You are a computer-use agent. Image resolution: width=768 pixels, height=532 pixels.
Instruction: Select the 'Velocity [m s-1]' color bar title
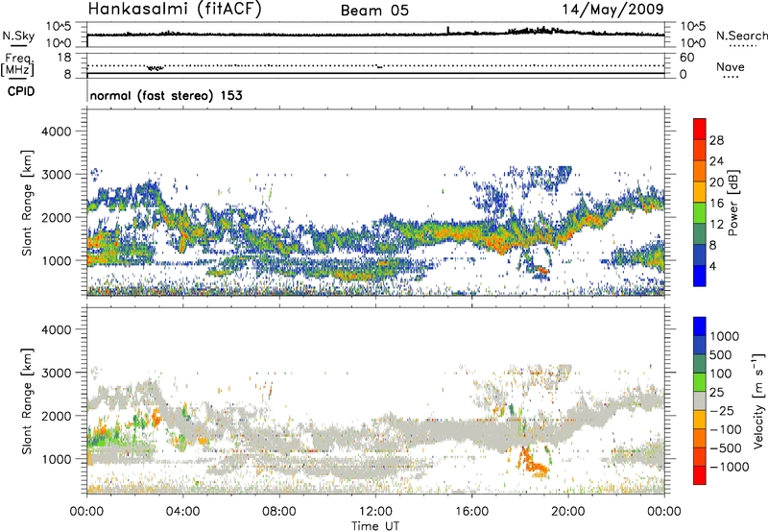pos(758,400)
